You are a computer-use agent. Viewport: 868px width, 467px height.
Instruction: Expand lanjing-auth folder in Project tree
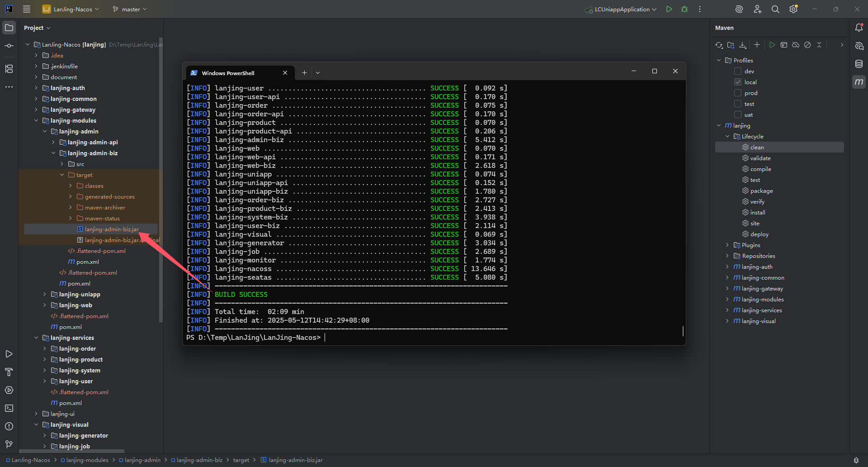(36, 88)
